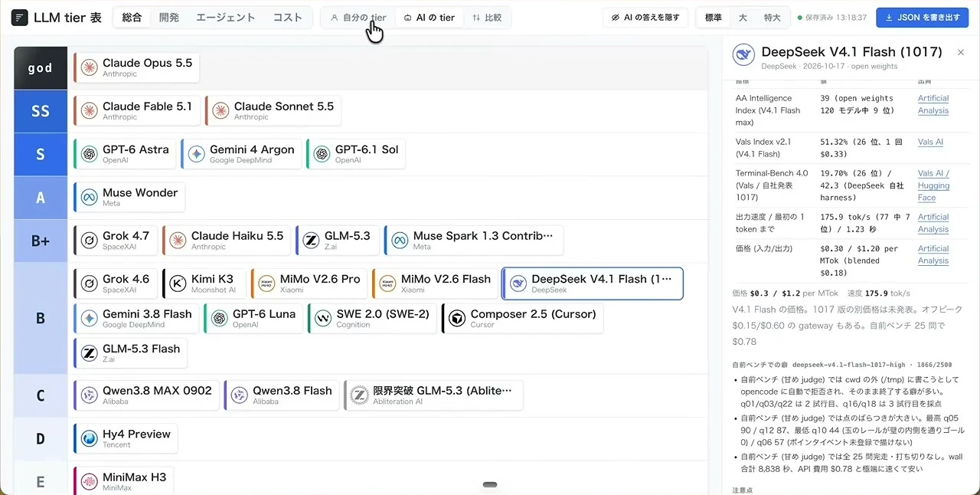Image resolution: width=980 pixels, height=495 pixels.
Task: Select the SS tier label
Action: click(x=41, y=111)
